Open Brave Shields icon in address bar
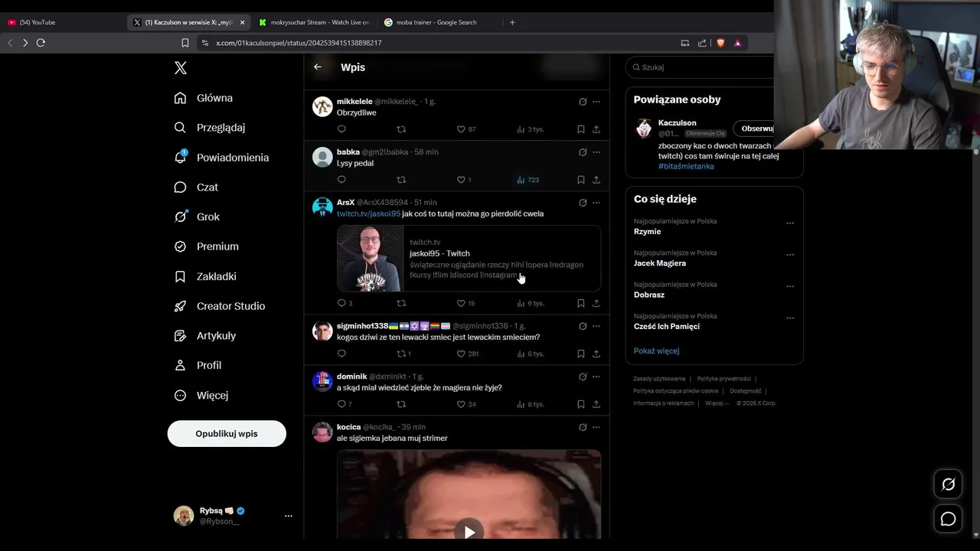 pyautogui.click(x=720, y=43)
